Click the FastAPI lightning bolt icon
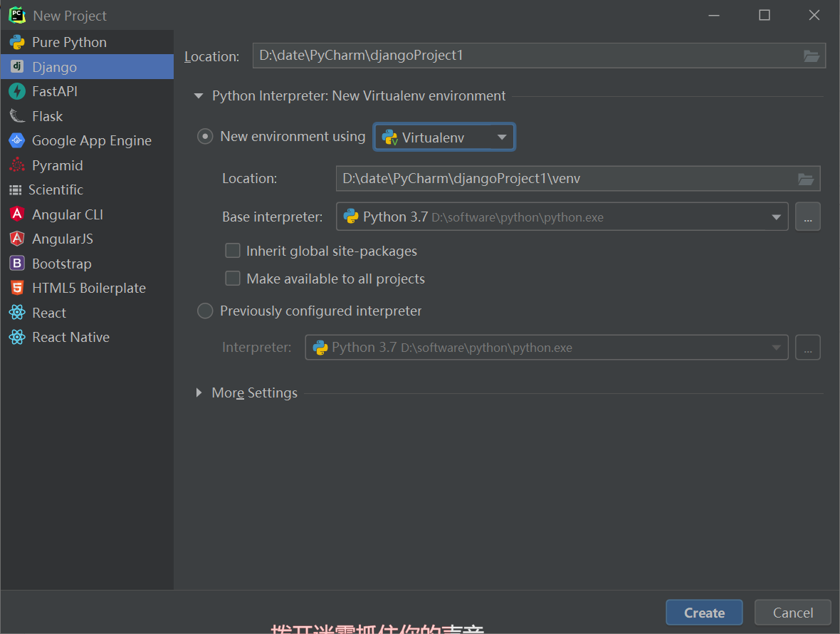The width and height of the screenshot is (840, 634). point(17,92)
